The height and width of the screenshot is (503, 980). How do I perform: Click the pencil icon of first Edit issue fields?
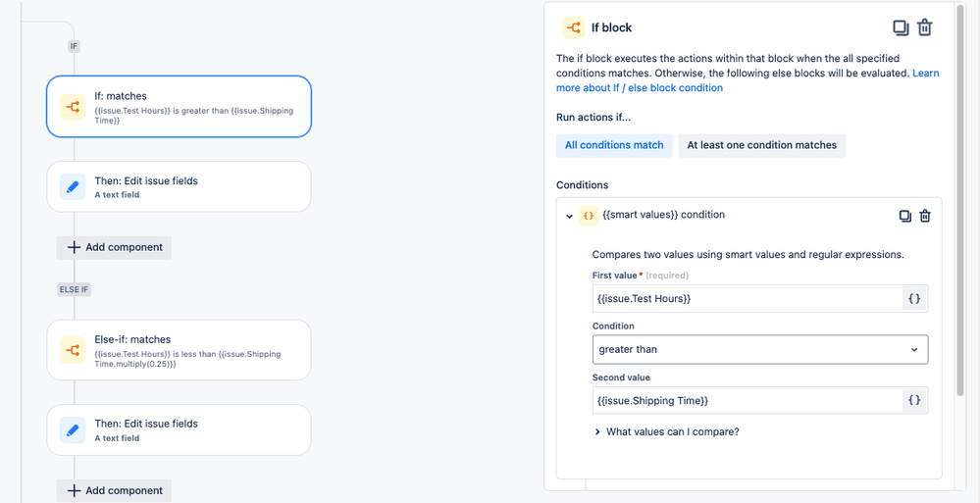coord(73,187)
